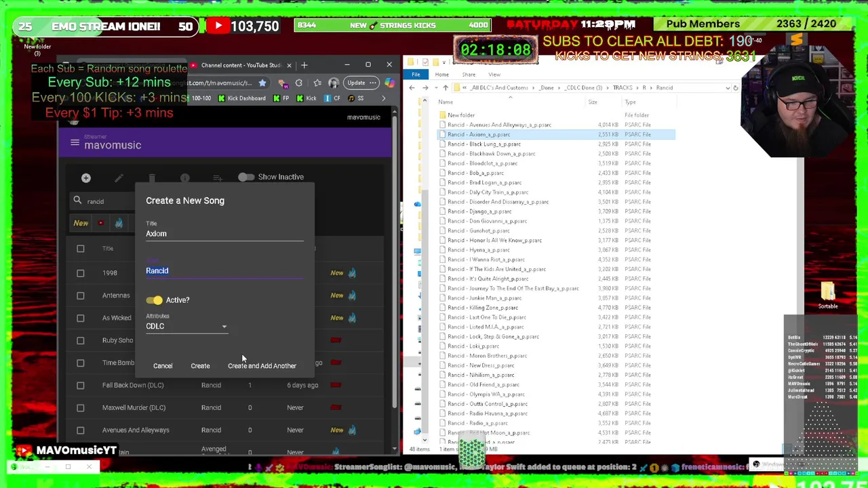The height and width of the screenshot is (488, 868).
Task: Open the Sortable folder on desktop
Action: click(828, 296)
